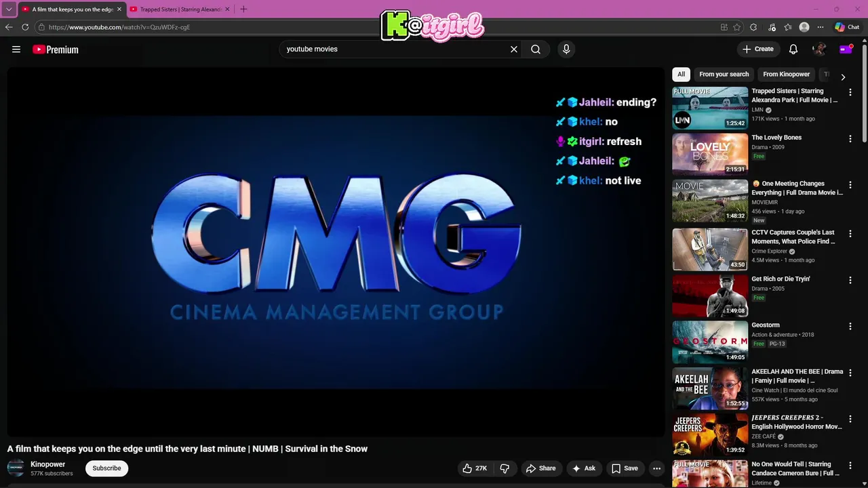This screenshot has height=488, width=868.
Task: Open Jeepers Creepers 2 thumbnail
Action: tap(710, 434)
